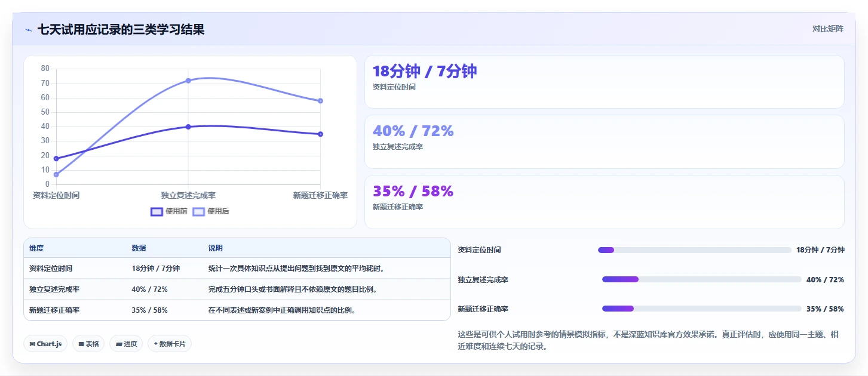Click the description starting 在不同表述或新案例

pos(283,310)
